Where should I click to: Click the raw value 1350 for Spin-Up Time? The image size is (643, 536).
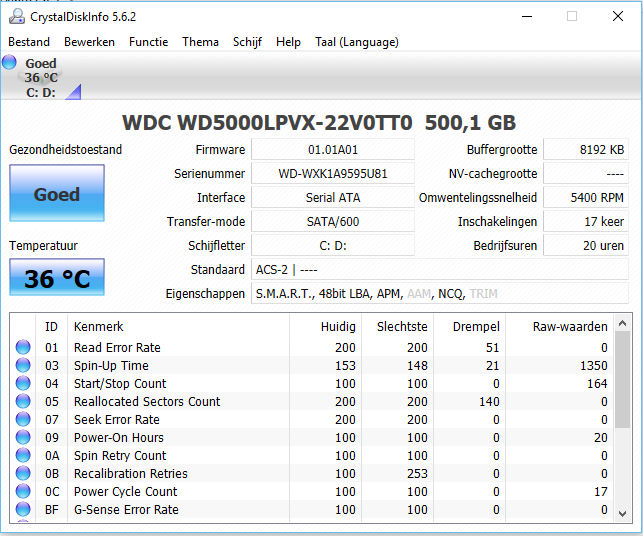pos(593,365)
